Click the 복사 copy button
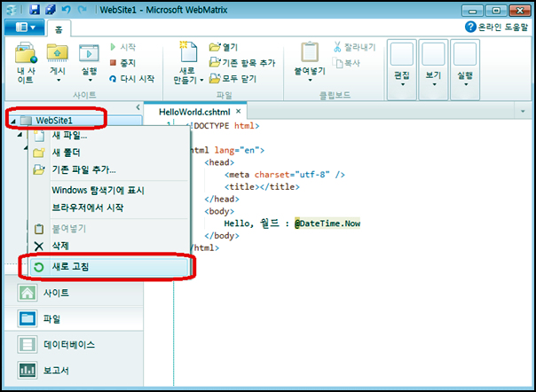Screen dimensions: 536x392 pos(346,63)
